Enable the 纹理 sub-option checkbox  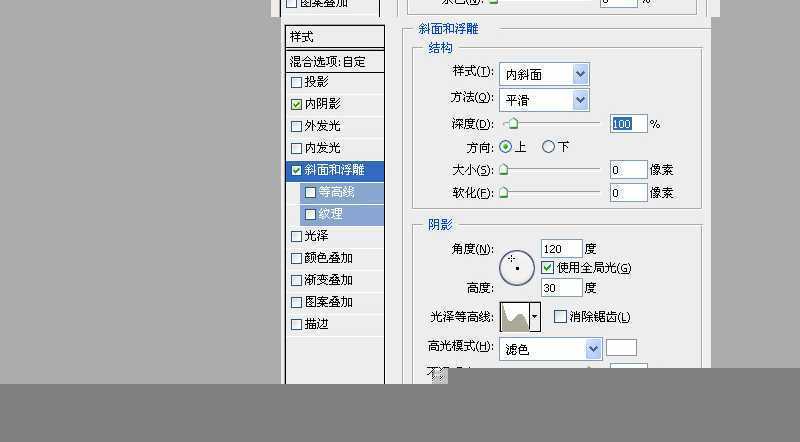310,214
